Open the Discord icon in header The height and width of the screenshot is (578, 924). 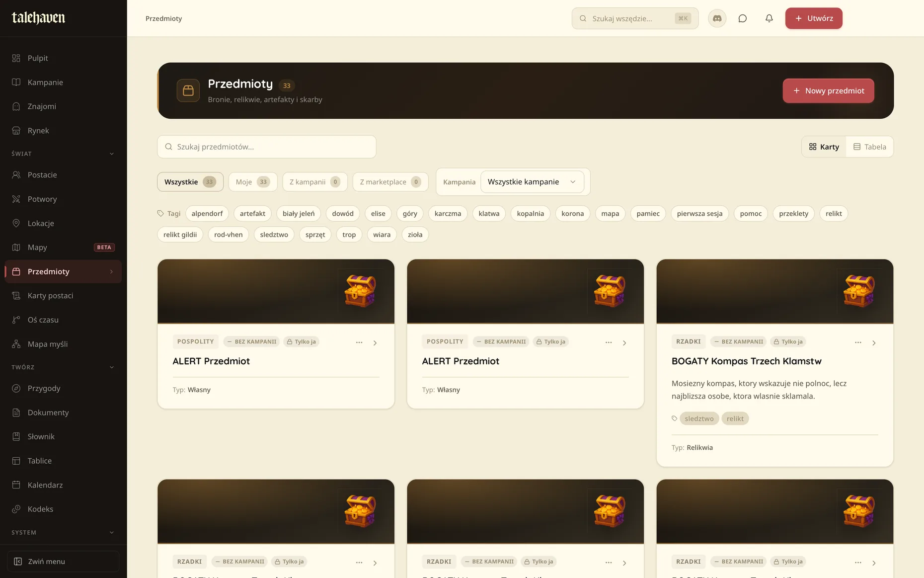point(717,18)
